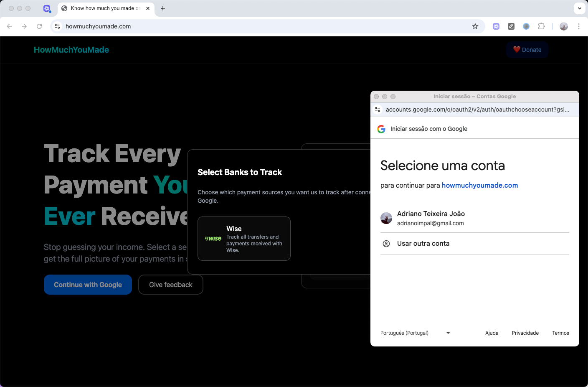Click the Google popup URL text
The image size is (588, 387).
click(x=477, y=109)
